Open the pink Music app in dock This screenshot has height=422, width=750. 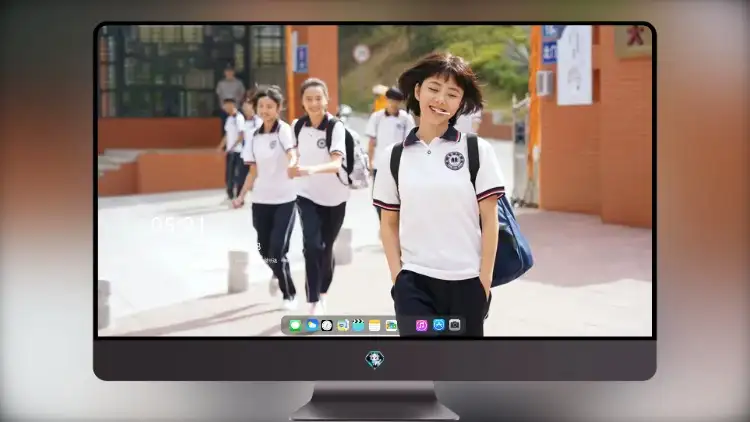[x=421, y=325]
